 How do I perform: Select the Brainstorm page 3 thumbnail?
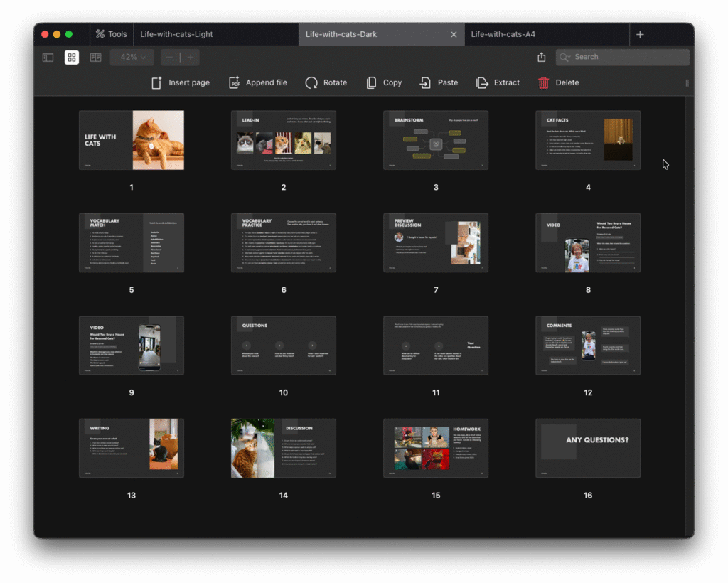[x=436, y=140]
